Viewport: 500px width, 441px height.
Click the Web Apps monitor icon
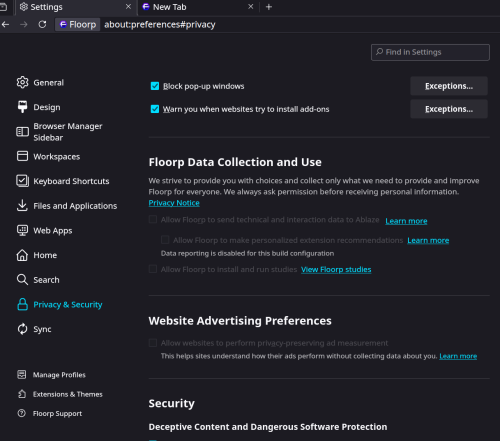22,230
